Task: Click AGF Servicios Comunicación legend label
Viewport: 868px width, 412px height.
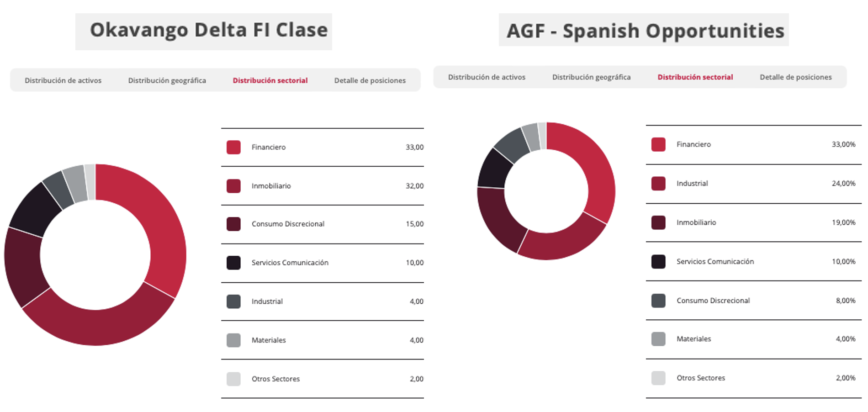Action: click(x=715, y=262)
